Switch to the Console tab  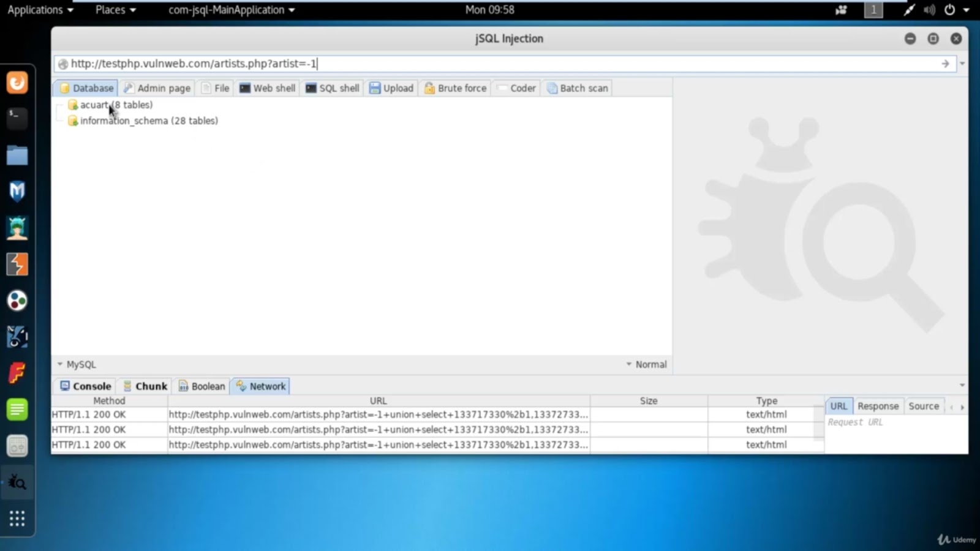tap(84, 386)
